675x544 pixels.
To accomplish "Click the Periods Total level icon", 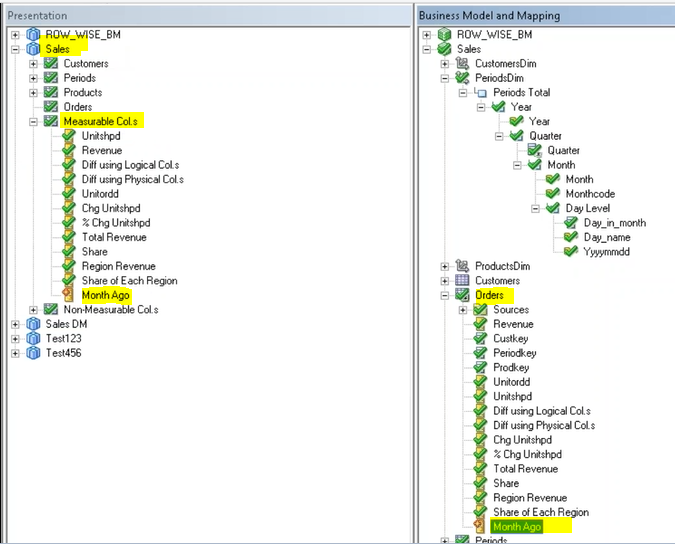I will pos(480,93).
